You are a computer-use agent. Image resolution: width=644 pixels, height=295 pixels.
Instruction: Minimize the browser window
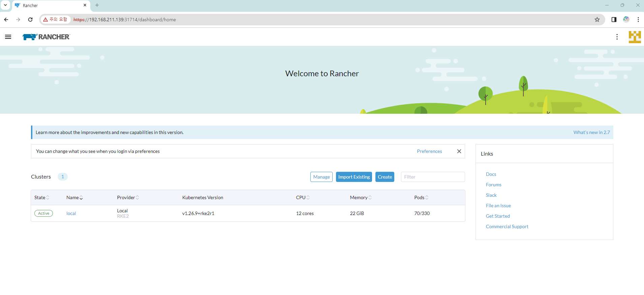(607, 5)
